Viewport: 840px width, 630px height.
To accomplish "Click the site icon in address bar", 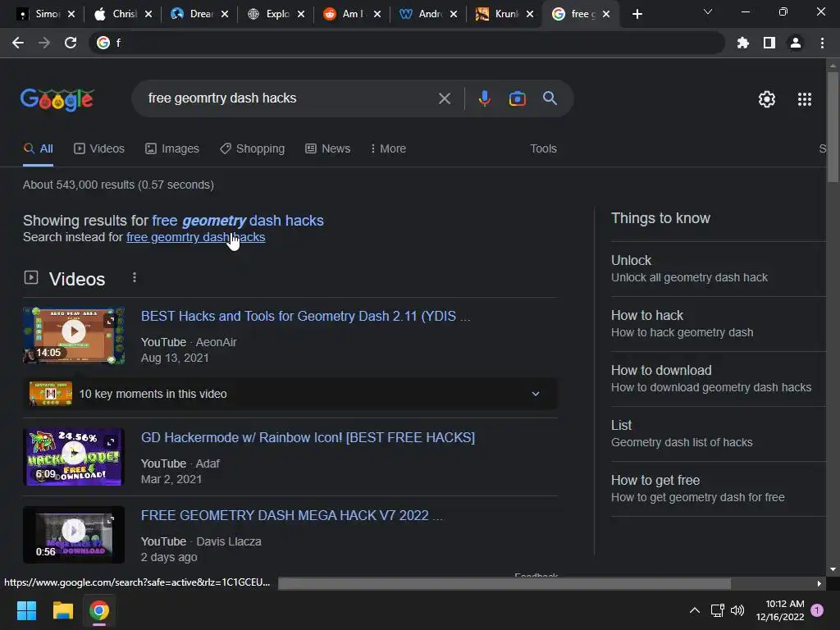I will click(103, 43).
